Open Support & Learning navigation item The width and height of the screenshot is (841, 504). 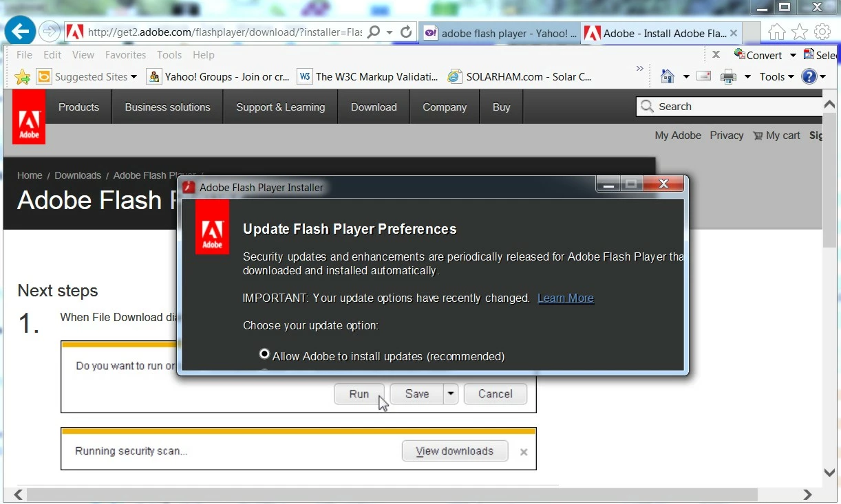click(280, 107)
